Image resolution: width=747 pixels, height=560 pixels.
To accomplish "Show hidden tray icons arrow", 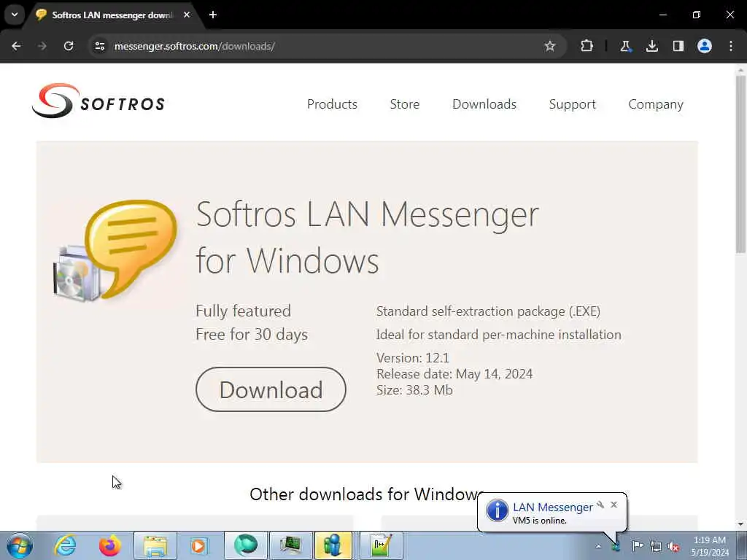I will point(598,546).
